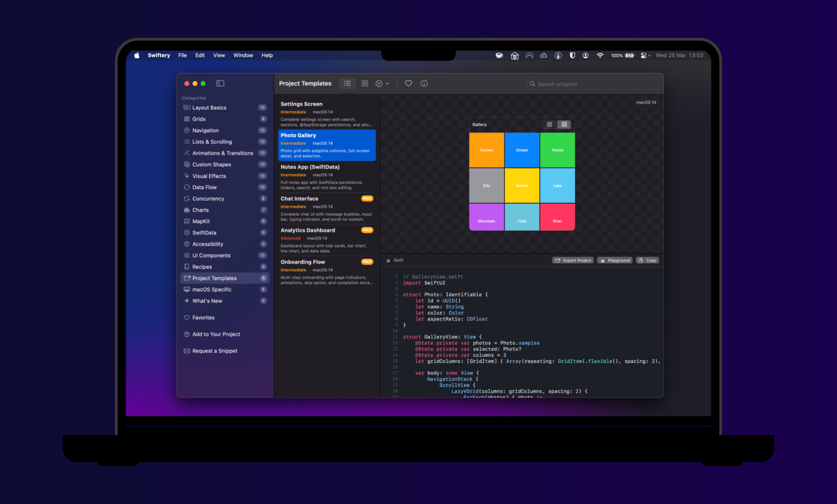
Task: Show snippet info with the info icon
Action: (424, 83)
